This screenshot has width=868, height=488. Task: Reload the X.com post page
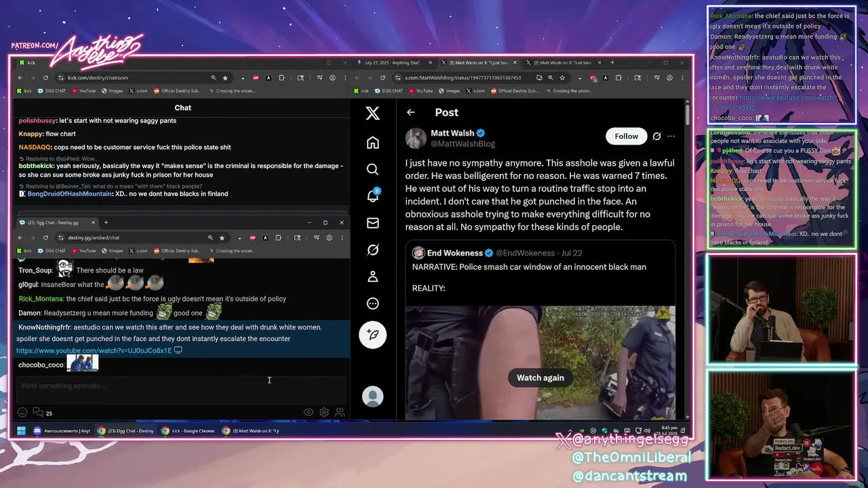coord(382,78)
